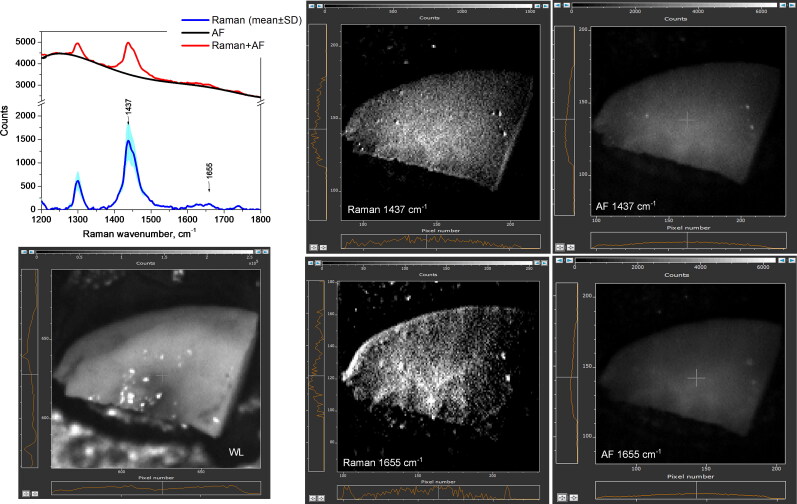The width and height of the screenshot is (797, 504).
Task: Click the increase-lower-limit arrow in AF 1437 panel
Action: 566,5
